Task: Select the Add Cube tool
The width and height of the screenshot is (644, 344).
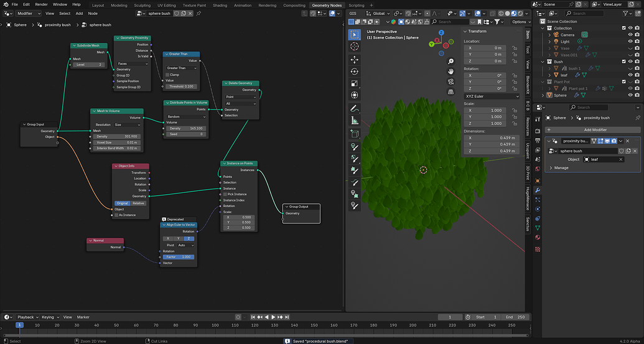Action: [355, 134]
